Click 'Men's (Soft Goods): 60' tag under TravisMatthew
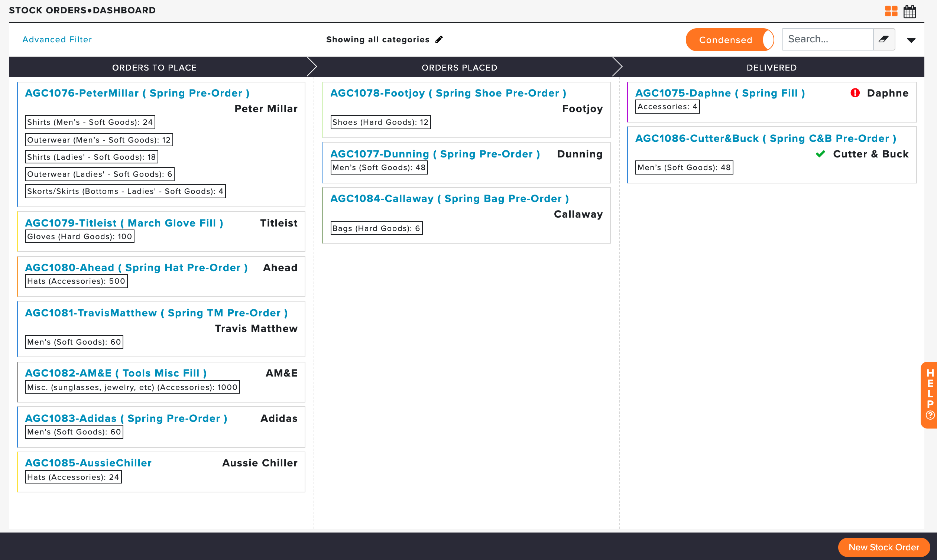 coord(74,342)
